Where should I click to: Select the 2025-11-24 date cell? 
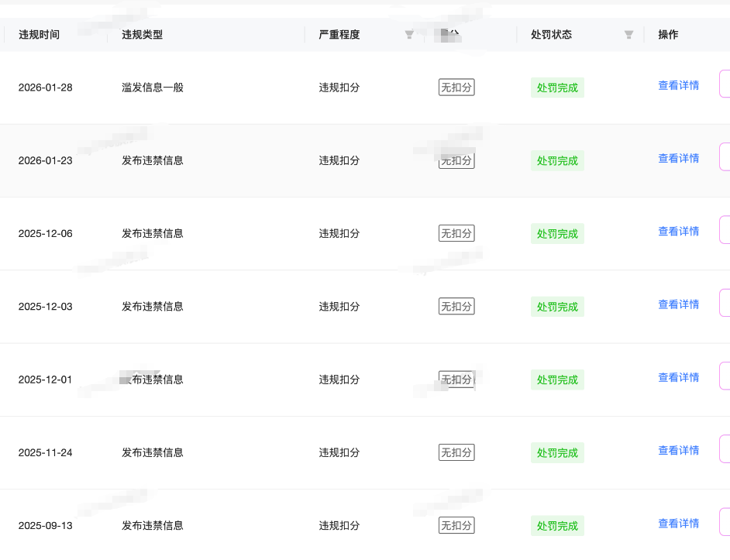click(46, 452)
